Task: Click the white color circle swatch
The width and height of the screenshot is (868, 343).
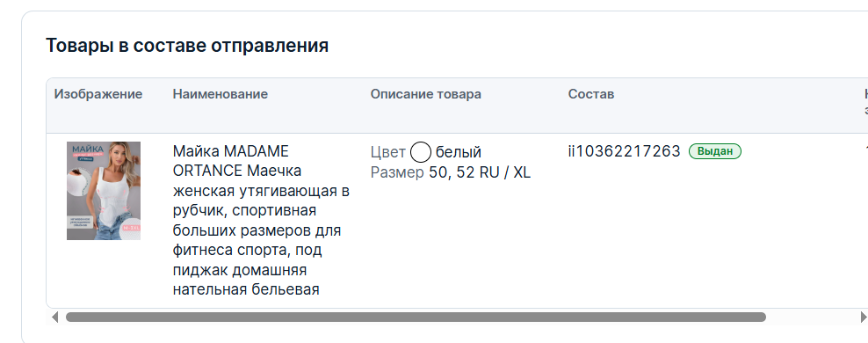Action: [421, 152]
